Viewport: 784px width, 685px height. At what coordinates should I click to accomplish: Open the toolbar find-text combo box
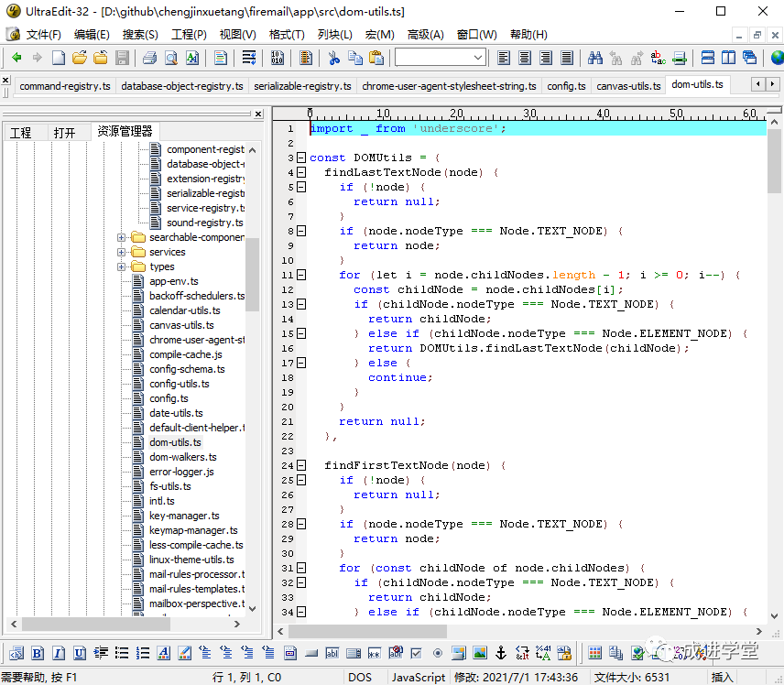pos(440,58)
